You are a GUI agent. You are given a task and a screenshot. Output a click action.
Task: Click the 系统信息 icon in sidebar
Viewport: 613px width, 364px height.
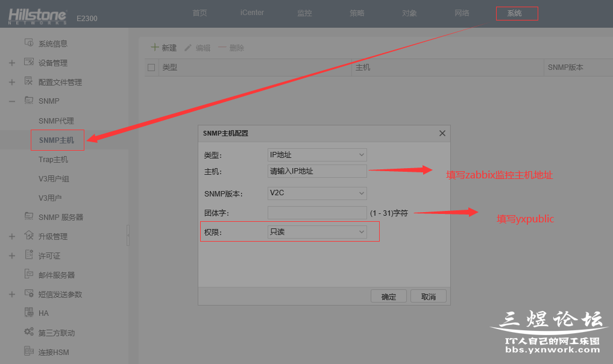[x=29, y=42]
